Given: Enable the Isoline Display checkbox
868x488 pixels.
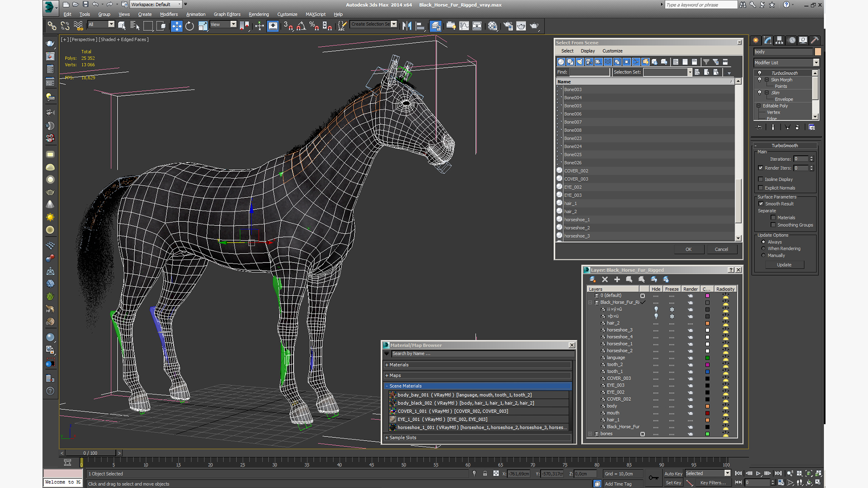Looking at the screenshot, I should 760,179.
